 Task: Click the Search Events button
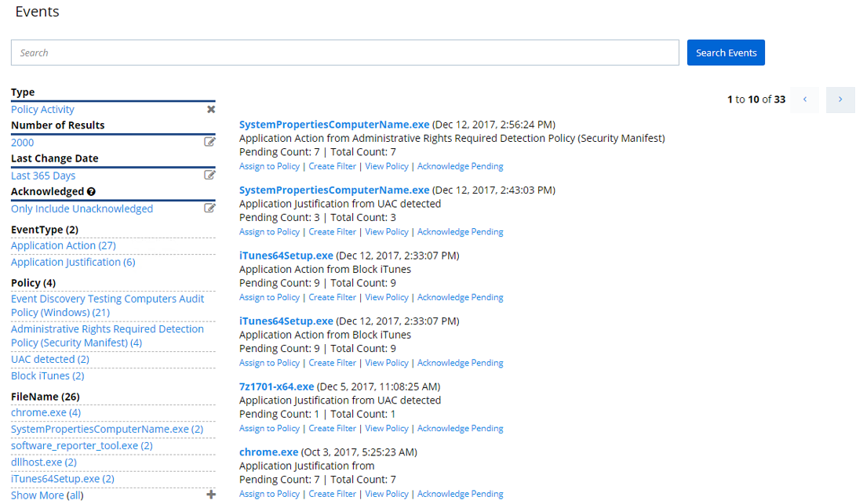click(726, 53)
